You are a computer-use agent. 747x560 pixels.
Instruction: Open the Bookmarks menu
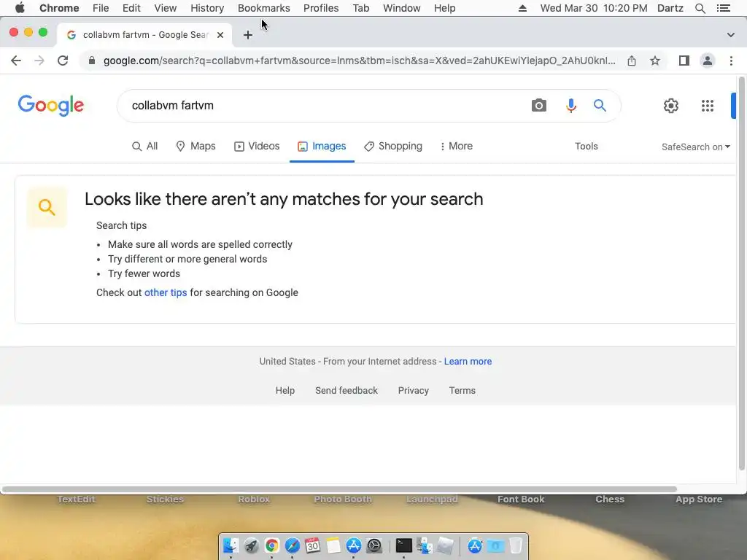point(264,8)
